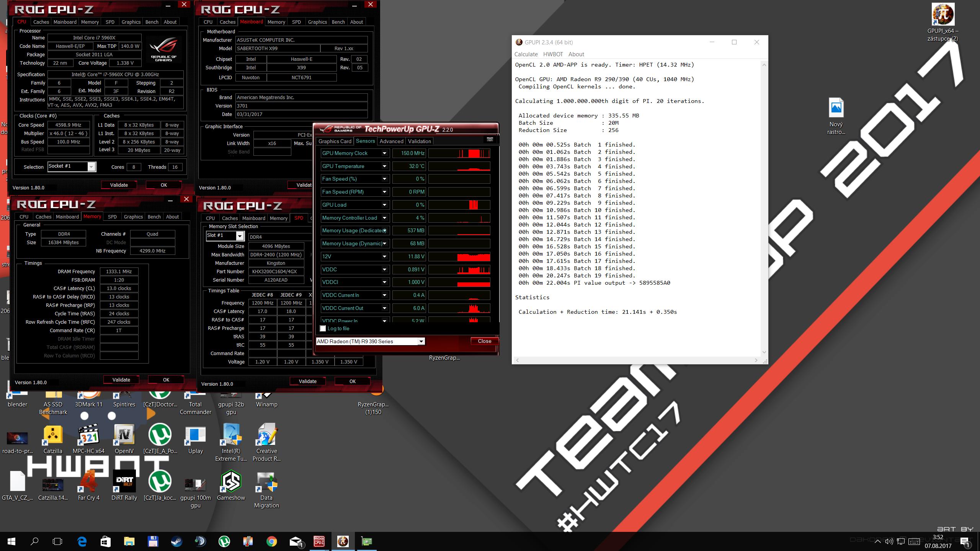Click taskbar search magnifier icon

(34, 541)
